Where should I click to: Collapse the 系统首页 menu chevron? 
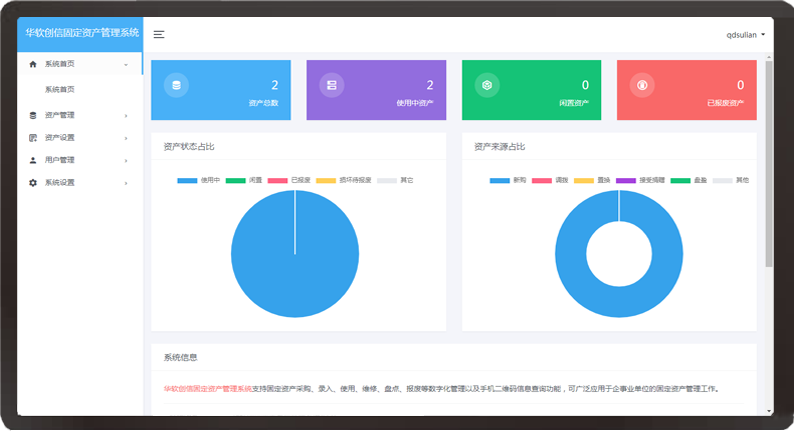point(126,65)
